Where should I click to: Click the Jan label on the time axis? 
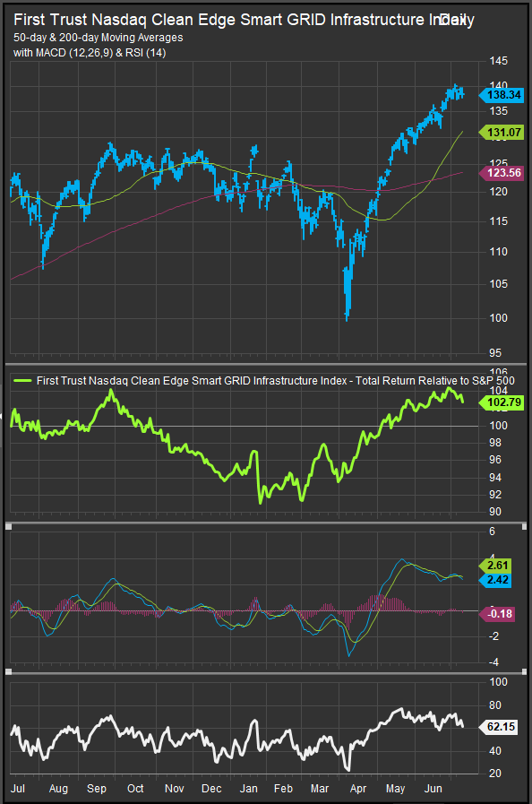249,788
